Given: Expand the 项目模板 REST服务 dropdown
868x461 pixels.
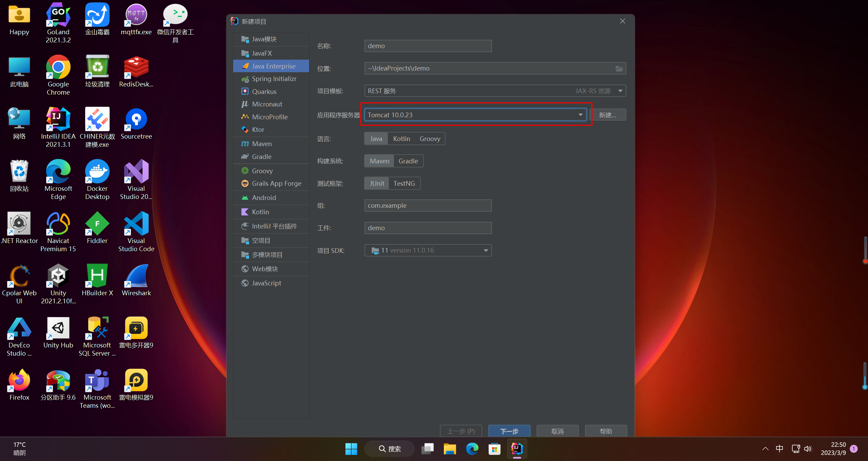Looking at the screenshot, I should click(620, 91).
